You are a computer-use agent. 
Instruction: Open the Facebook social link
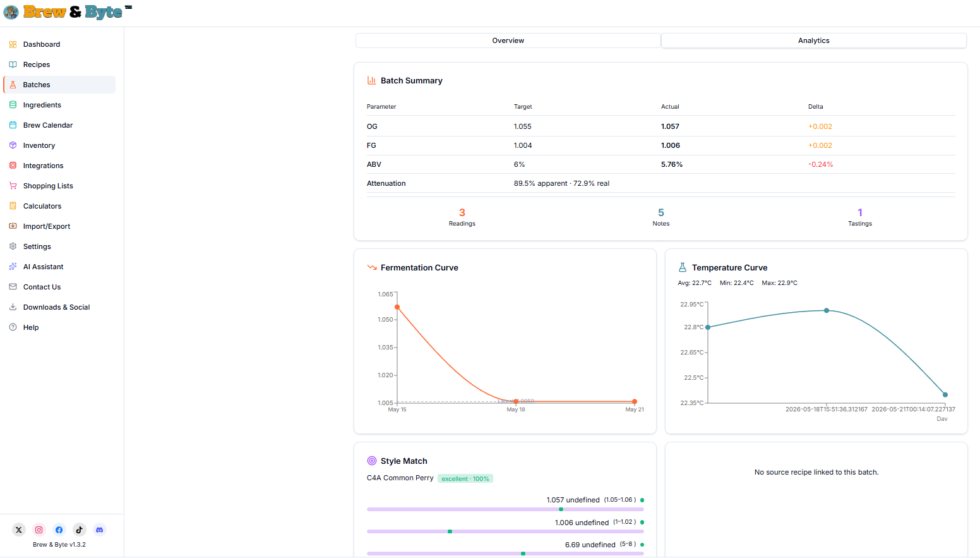(59, 530)
